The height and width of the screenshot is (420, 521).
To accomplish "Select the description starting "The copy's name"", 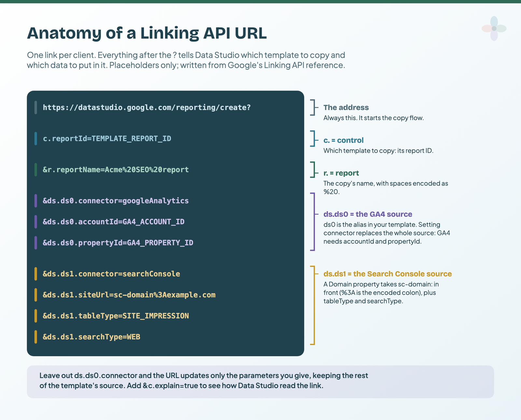I will pyautogui.click(x=386, y=188).
